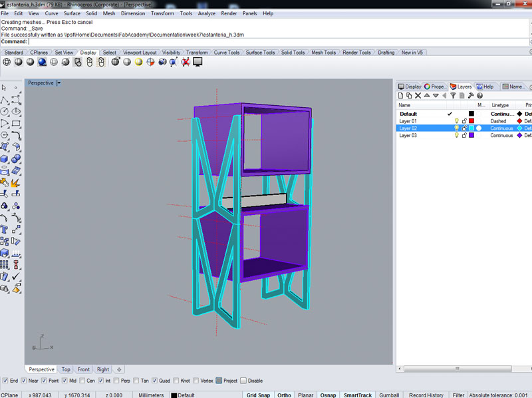Toggle Ortho in status bar
532x398 pixels.
click(284, 395)
